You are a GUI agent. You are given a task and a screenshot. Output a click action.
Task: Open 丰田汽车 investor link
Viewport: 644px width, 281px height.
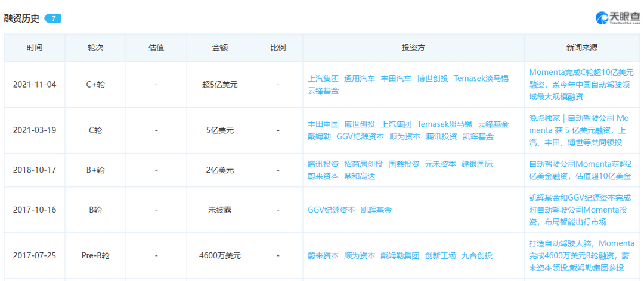click(396, 78)
